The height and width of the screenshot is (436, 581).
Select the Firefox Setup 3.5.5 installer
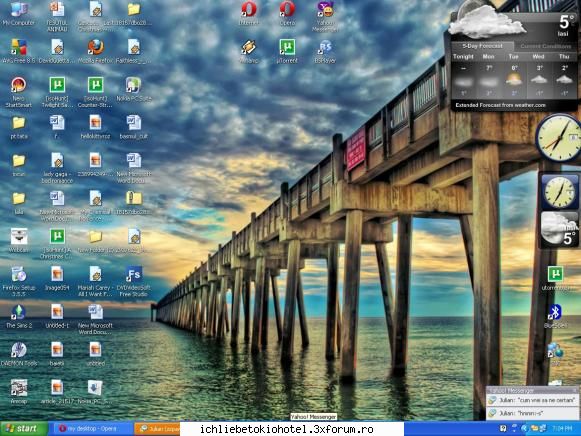click(x=19, y=282)
